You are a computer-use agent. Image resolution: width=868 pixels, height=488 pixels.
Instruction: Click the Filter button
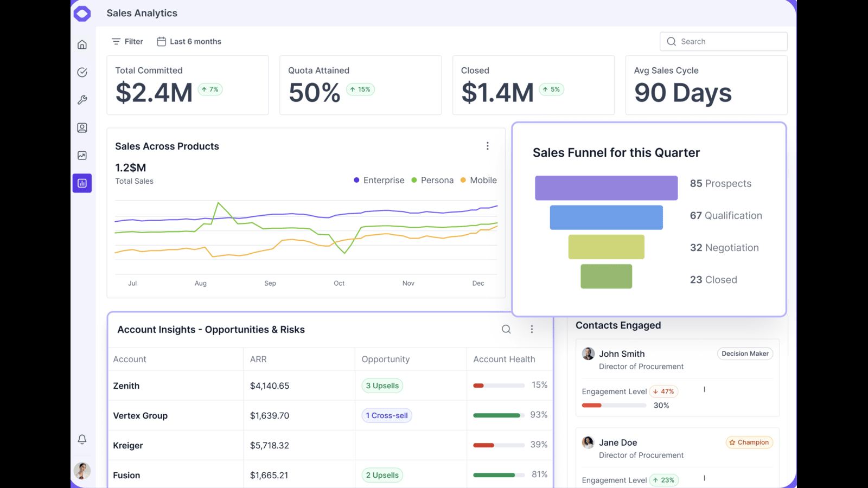coord(127,42)
